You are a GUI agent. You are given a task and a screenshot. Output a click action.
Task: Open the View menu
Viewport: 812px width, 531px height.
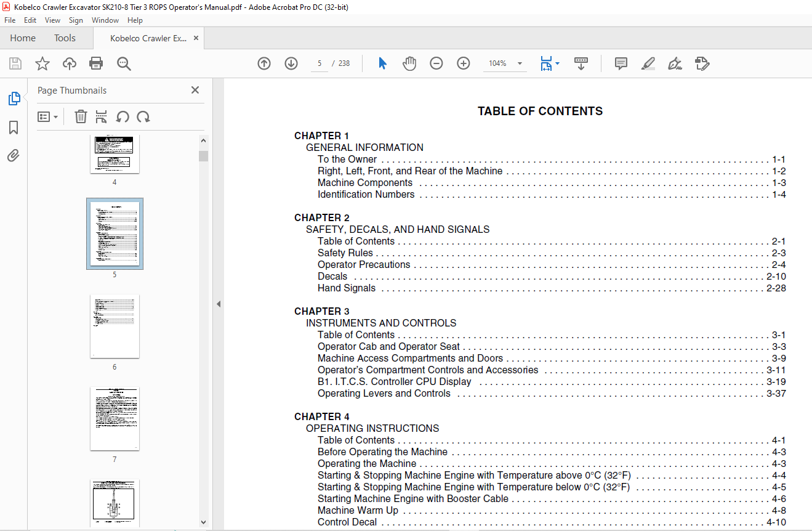pos(52,20)
